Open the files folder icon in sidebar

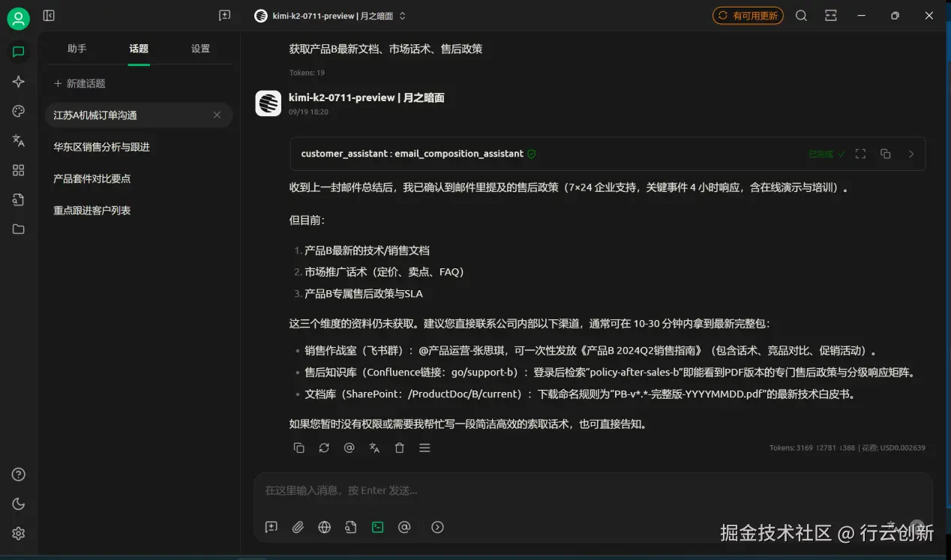pyautogui.click(x=19, y=229)
